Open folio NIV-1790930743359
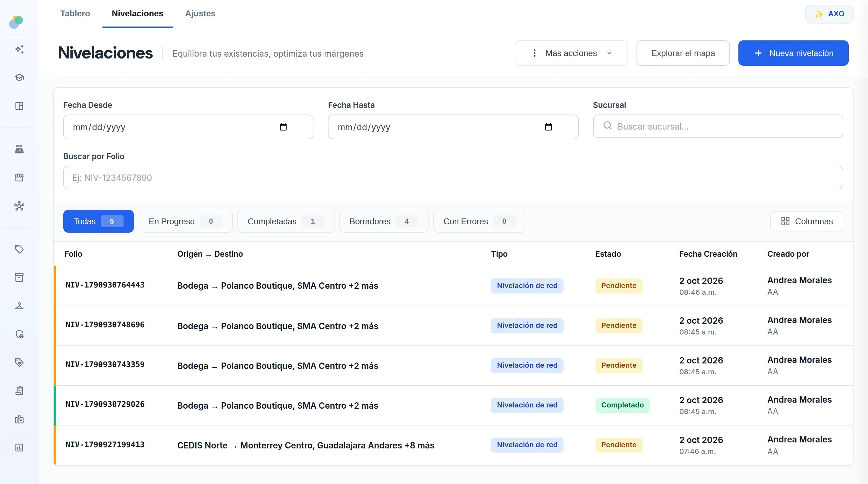Image resolution: width=868 pixels, height=484 pixels. pyautogui.click(x=105, y=365)
